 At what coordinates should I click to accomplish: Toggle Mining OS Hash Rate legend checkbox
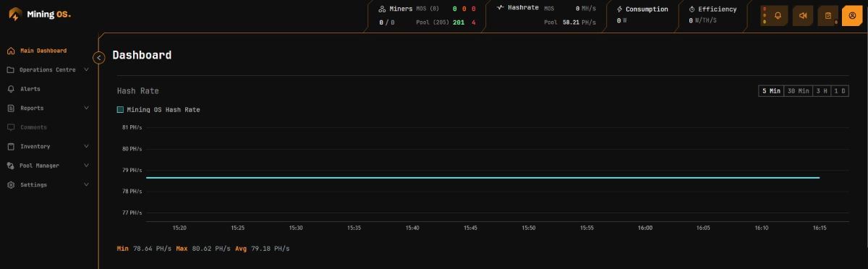pos(120,110)
